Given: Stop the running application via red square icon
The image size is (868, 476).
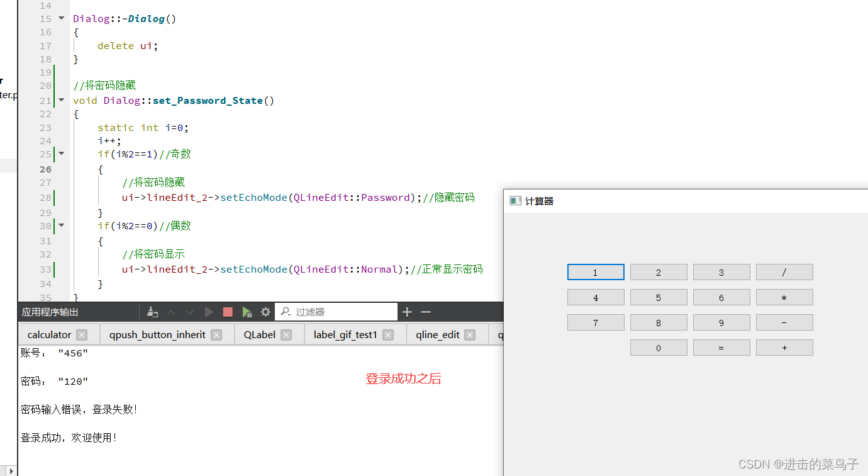Looking at the screenshot, I should coord(228,311).
